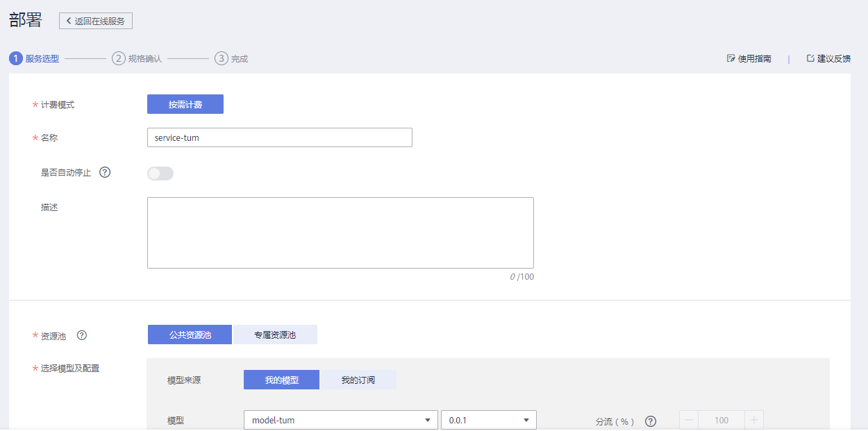Increase 分流 percentage with plus button
This screenshot has height=431, width=868.
pyautogui.click(x=754, y=420)
